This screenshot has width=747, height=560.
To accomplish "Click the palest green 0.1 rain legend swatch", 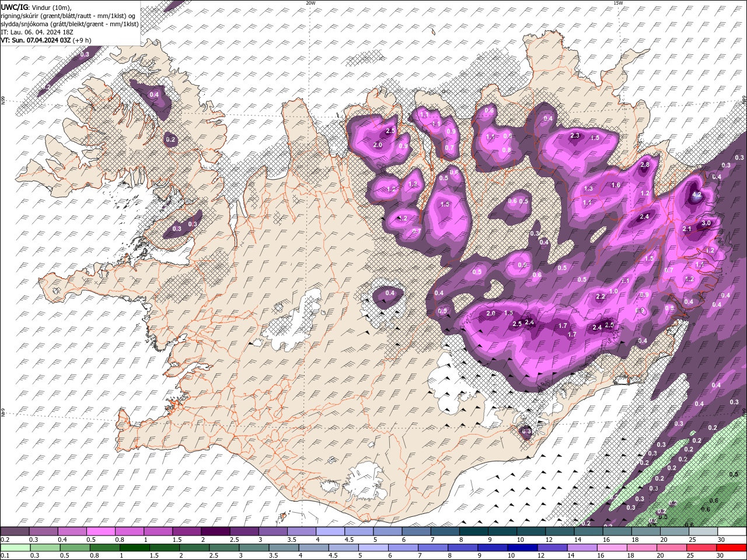I will [15, 547].
